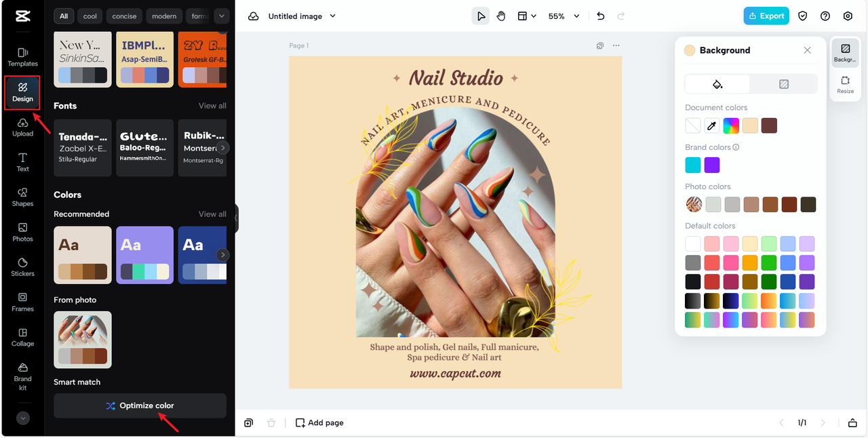Click the redo arrow

[621, 16]
